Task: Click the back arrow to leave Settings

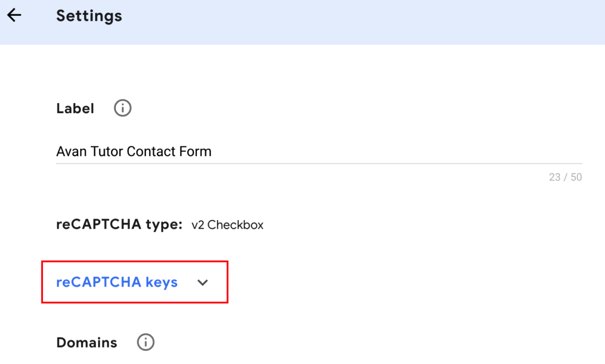Action: [14, 15]
